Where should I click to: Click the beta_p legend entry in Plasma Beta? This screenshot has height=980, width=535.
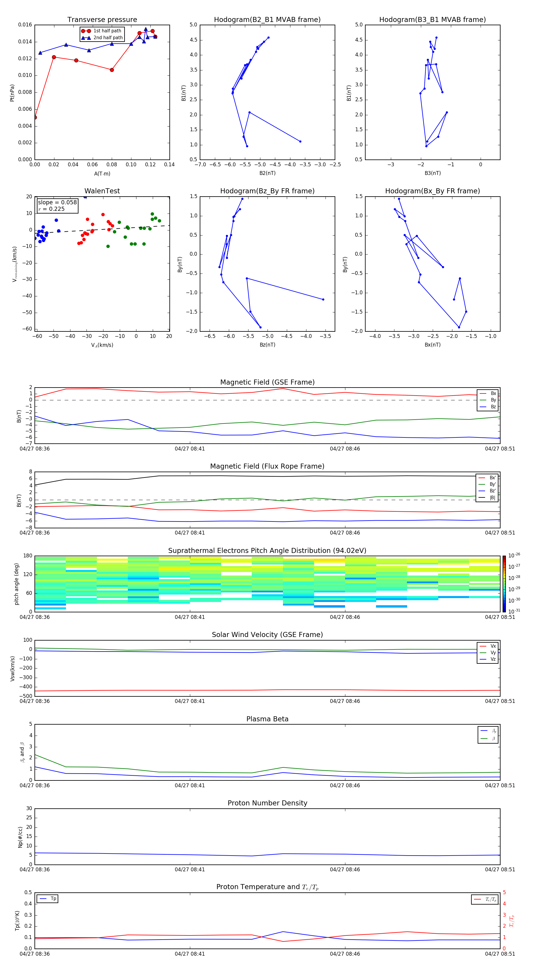tap(488, 731)
